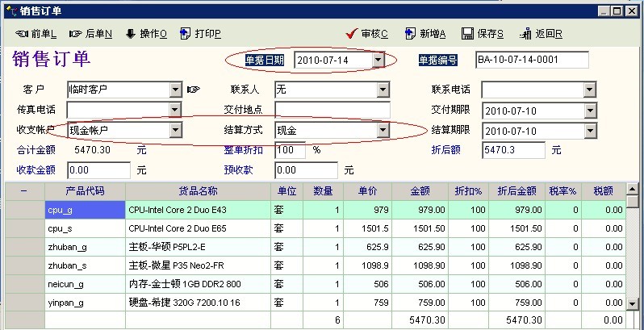Approve the order with 审核 checkmark
The height and width of the screenshot is (330, 644).
pos(351,34)
